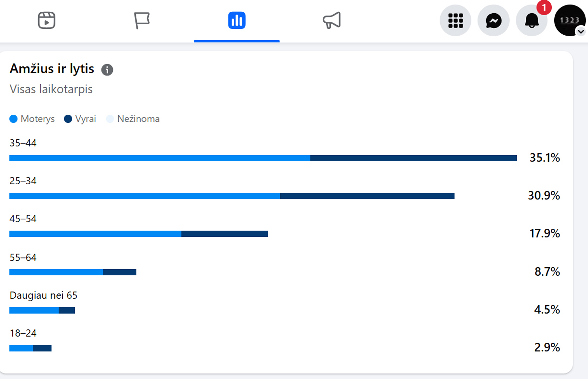Open the account profile menu
588x379 pixels.
570,20
